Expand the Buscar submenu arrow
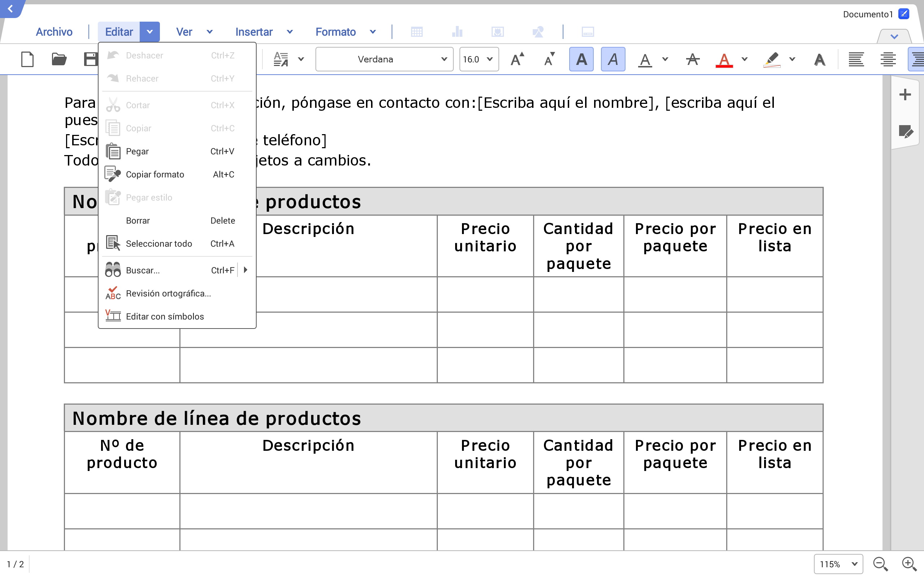This screenshot has width=924, height=577. [245, 270]
